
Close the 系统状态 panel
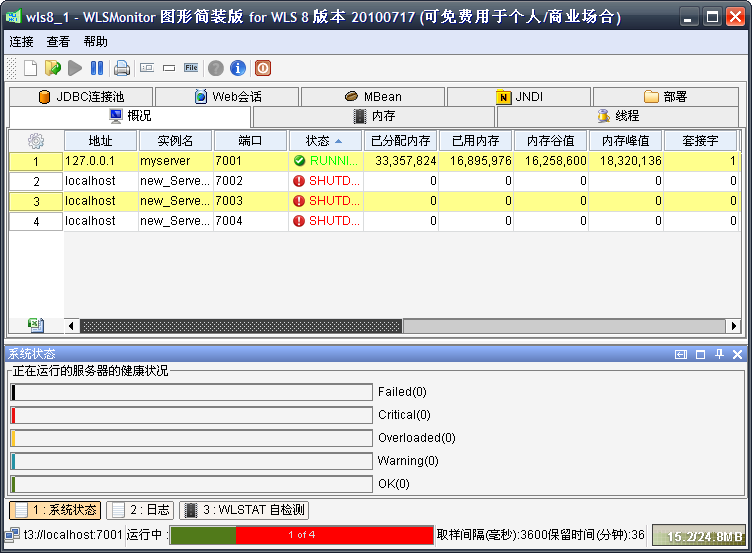[x=737, y=354]
